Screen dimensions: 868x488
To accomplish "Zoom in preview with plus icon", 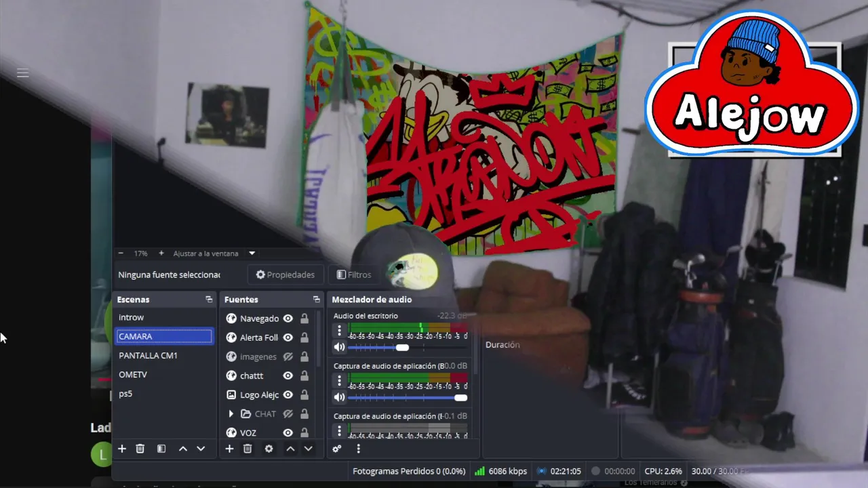I will (161, 253).
